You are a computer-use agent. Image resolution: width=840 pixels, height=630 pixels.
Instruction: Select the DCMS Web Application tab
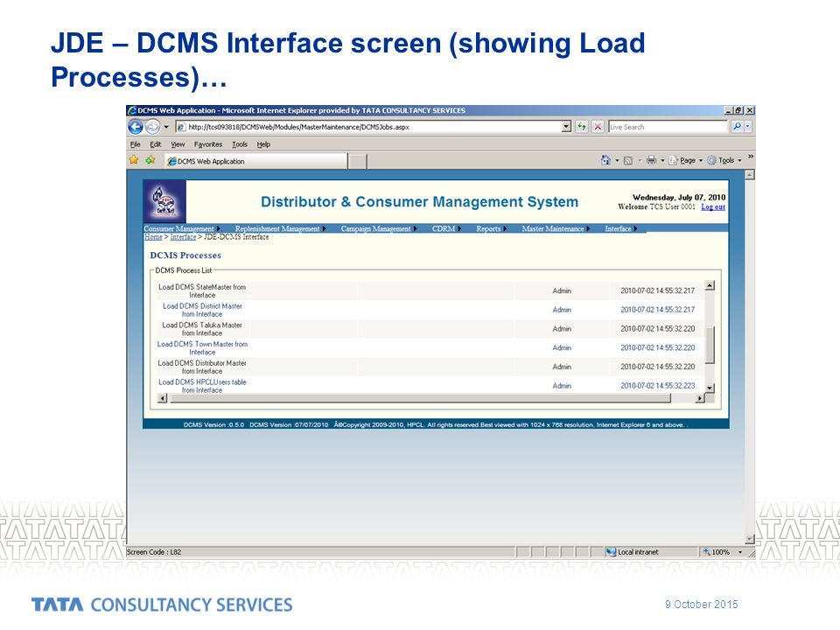click(x=256, y=161)
